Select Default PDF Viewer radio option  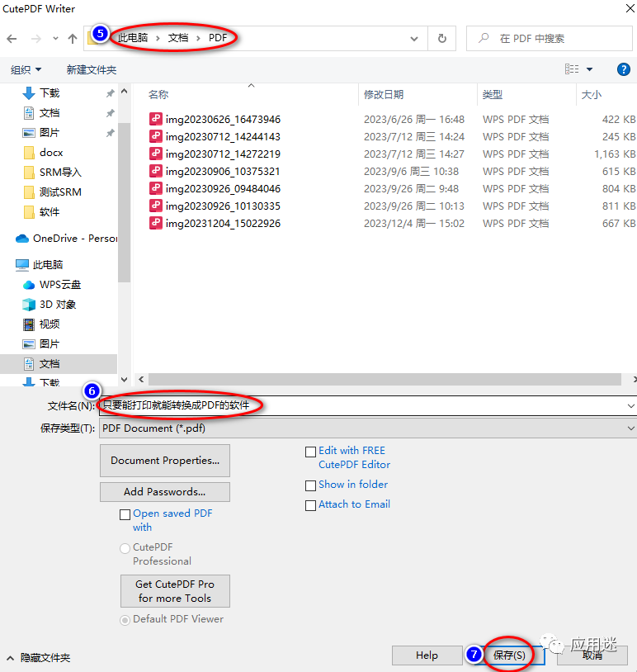point(125,620)
